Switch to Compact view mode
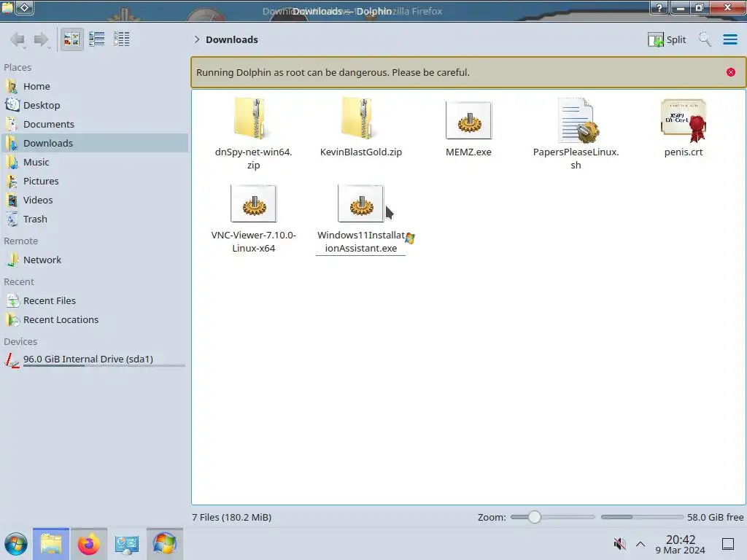Viewport: 747px width, 560px height. click(x=97, y=39)
